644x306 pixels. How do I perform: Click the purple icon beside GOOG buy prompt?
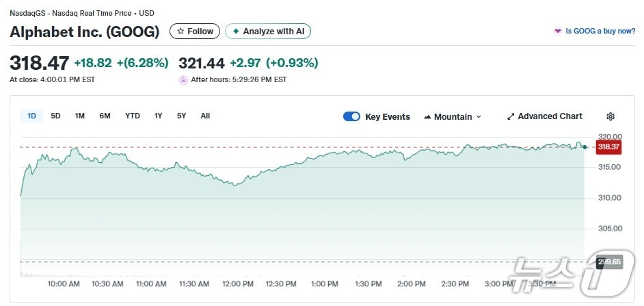click(558, 31)
